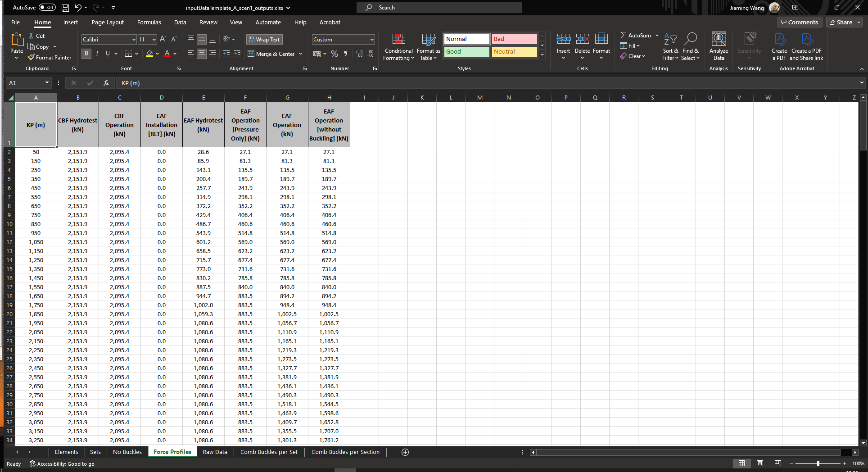The height and width of the screenshot is (472, 868).
Task: Switch to Page Break Preview view
Action: coord(778,463)
